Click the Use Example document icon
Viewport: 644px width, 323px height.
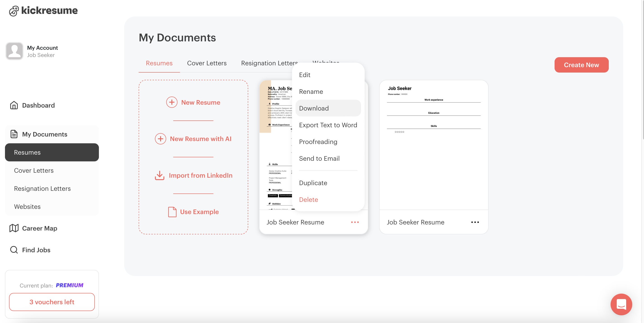[x=172, y=212]
